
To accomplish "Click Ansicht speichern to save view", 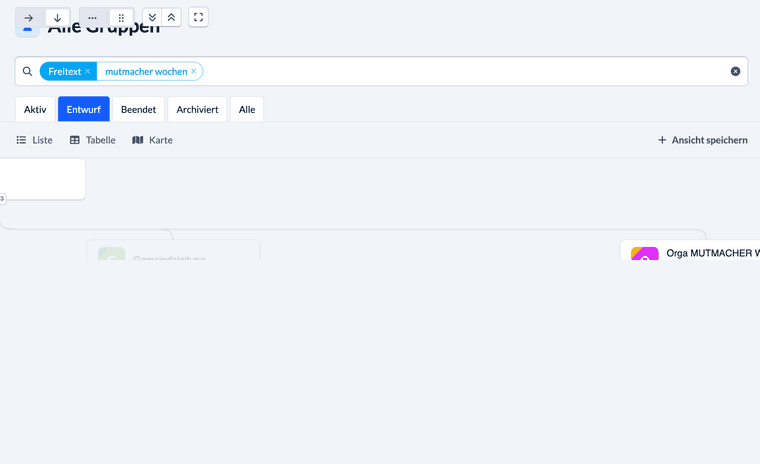I will coord(702,140).
